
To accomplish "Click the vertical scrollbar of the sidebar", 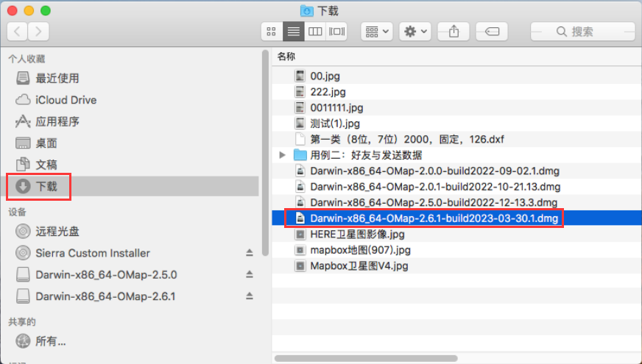I will coord(265,147).
